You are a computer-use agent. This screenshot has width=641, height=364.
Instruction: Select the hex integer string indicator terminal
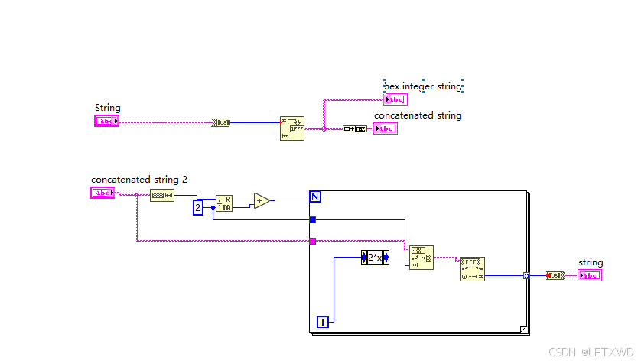[395, 99]
